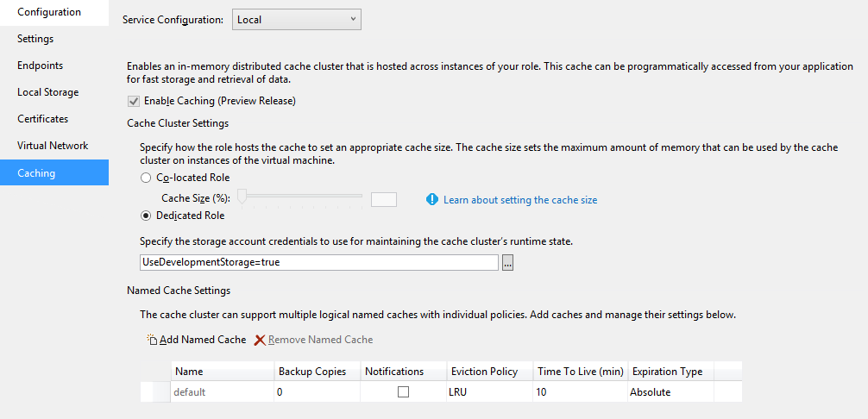Open the Virtual Network tab
Image resolution: width=868 pixels, height=419 pixels.
[53, 146]
